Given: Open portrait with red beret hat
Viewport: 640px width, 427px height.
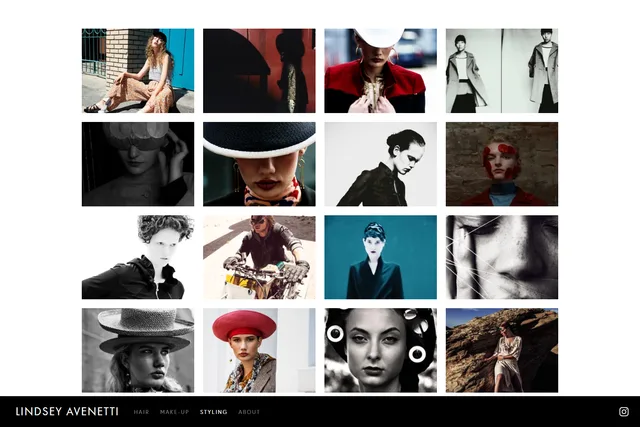Looking at the screenshot, I should (259, 350).
